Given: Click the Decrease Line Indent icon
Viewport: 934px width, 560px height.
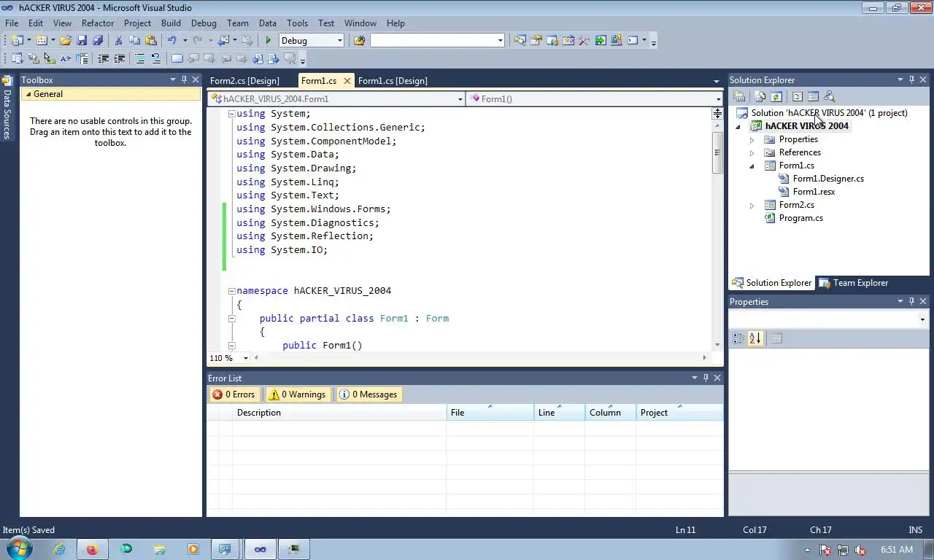Looking at the screenshot, I should pyautogui.click(x=103, y=58).
